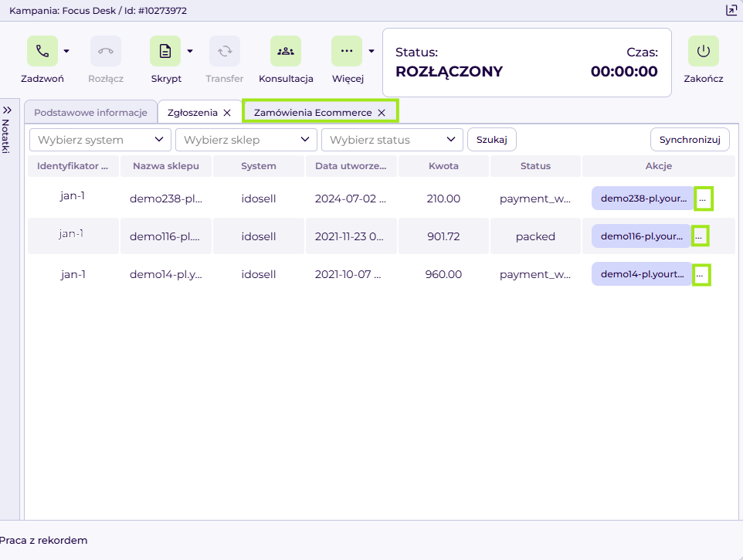Open the Więcej three-dots icon
The width and height of the screenshot is (743, 560).
(347, 51)
